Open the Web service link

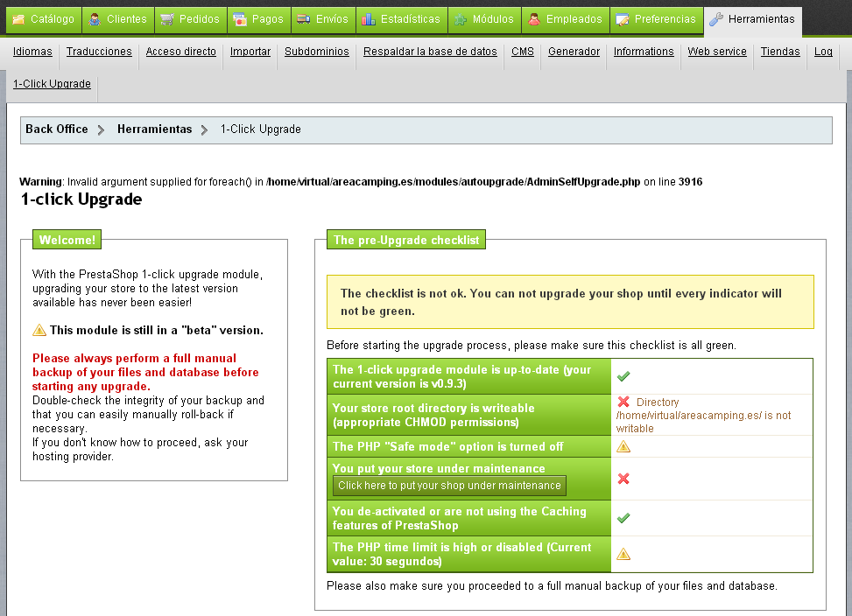716,52
